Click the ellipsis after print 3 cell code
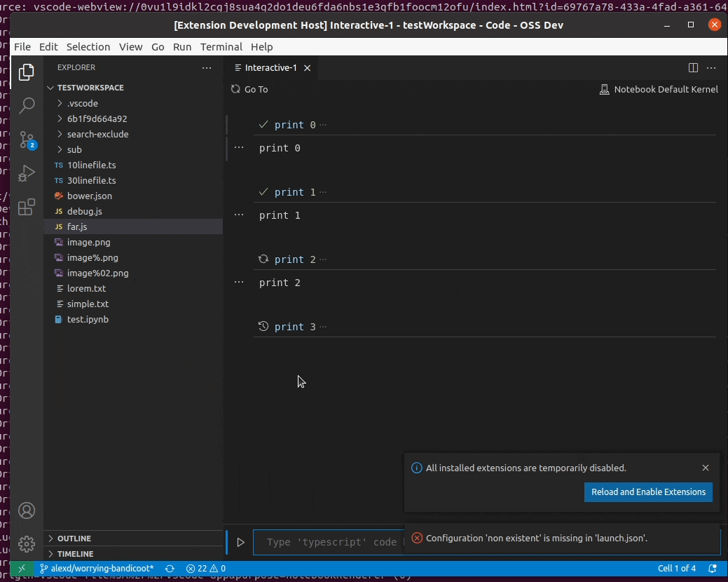 [324, 327]
